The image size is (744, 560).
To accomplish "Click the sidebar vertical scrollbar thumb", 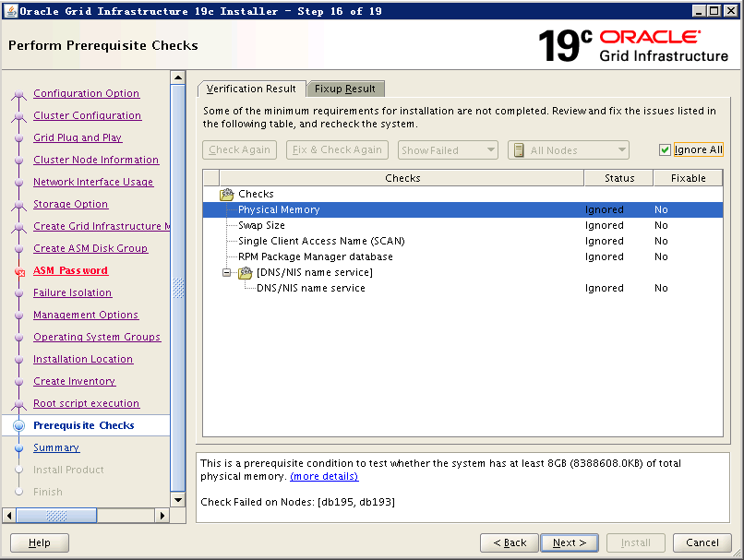I will pos(178,288).
